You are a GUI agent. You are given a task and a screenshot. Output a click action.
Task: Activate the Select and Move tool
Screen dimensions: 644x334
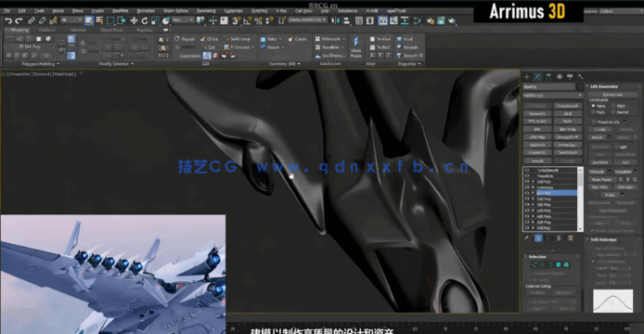pyautogui.click(x=134, y=20)
